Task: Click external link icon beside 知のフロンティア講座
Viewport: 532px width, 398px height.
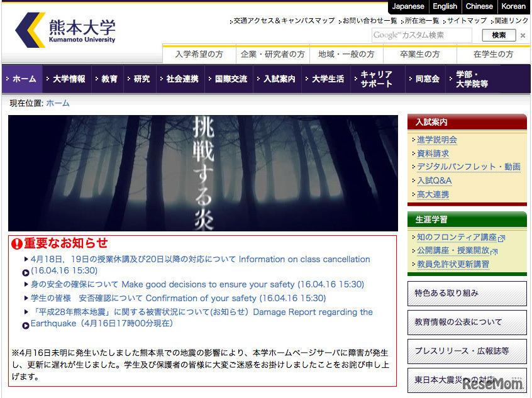Action: (501, 238)
